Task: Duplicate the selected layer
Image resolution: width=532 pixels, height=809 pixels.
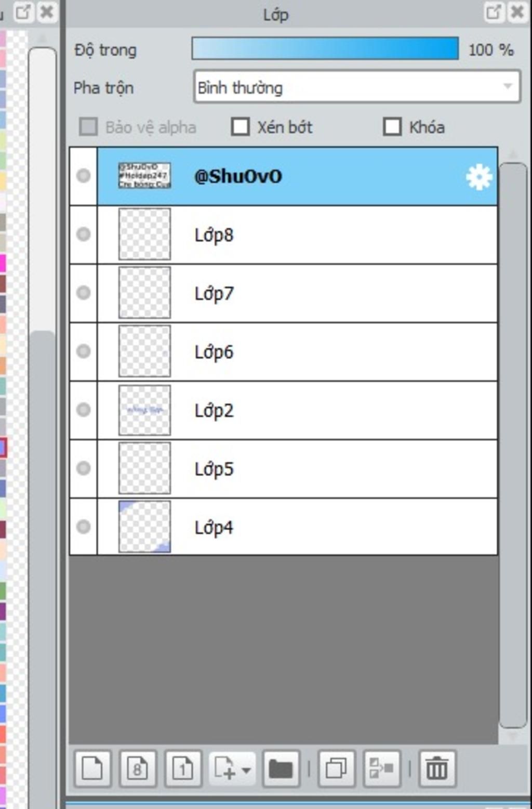Action: (336, 768)
